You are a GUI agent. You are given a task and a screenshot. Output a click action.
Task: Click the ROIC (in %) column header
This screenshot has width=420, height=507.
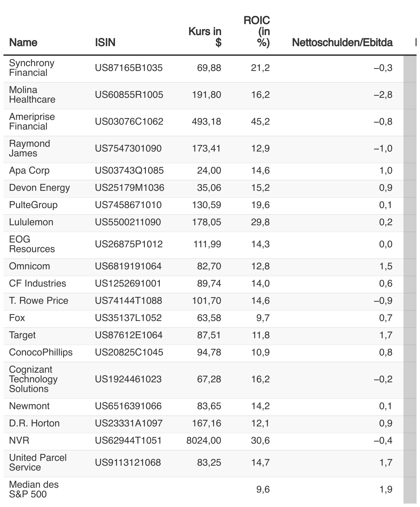[256, 31]
